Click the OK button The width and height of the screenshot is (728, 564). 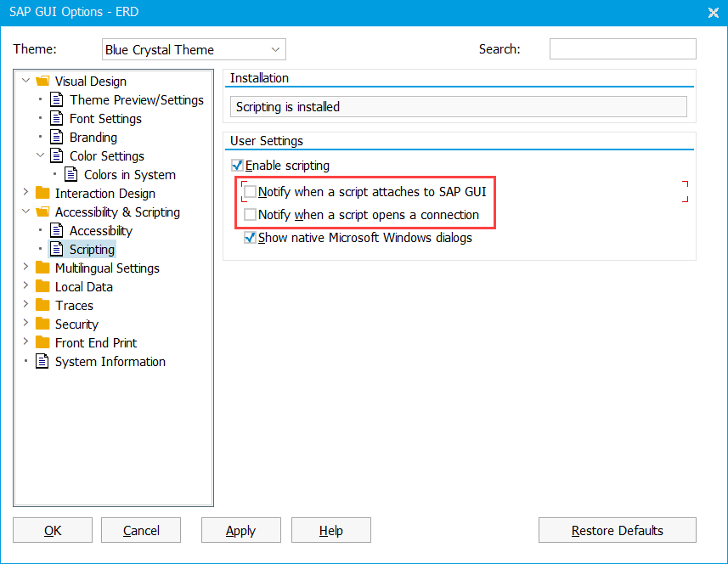pos(53,530)
